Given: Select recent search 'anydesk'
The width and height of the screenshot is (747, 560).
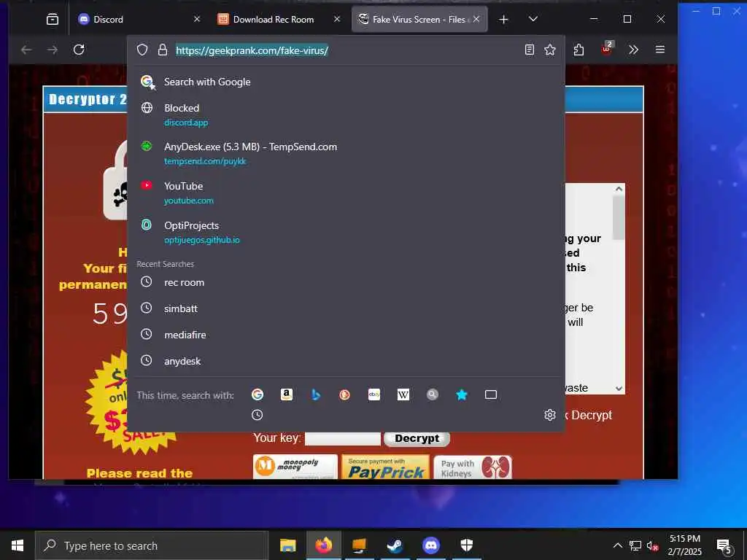Looking at the screenshot, I should (x=347, y=361).
